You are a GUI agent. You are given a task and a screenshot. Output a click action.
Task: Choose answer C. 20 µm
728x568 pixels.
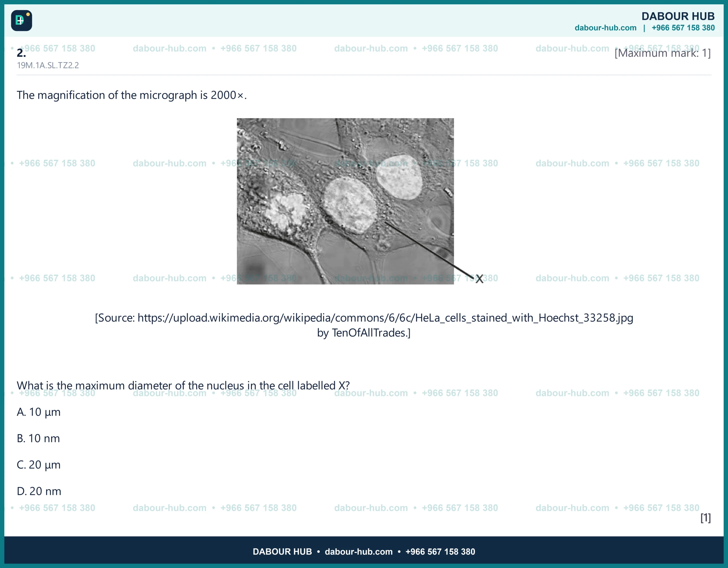tap(39, 465)
